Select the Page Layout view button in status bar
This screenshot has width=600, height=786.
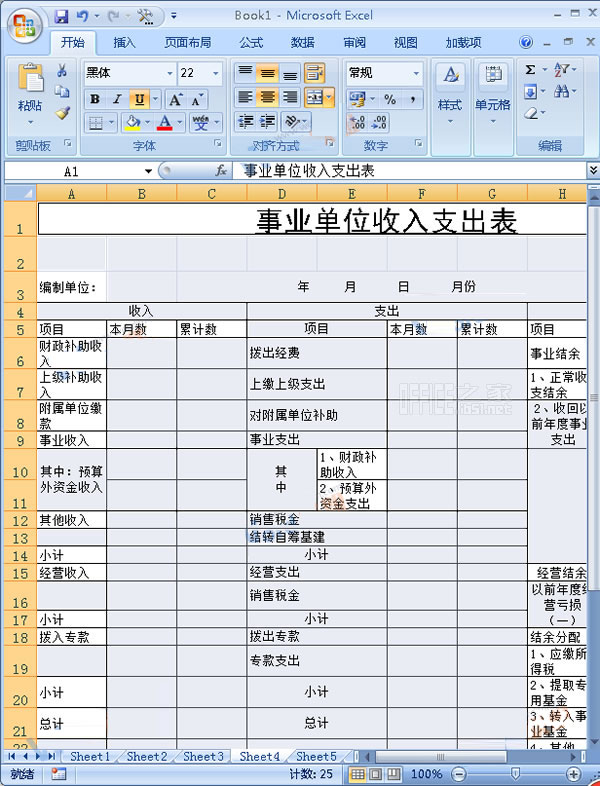coord(377,774)
